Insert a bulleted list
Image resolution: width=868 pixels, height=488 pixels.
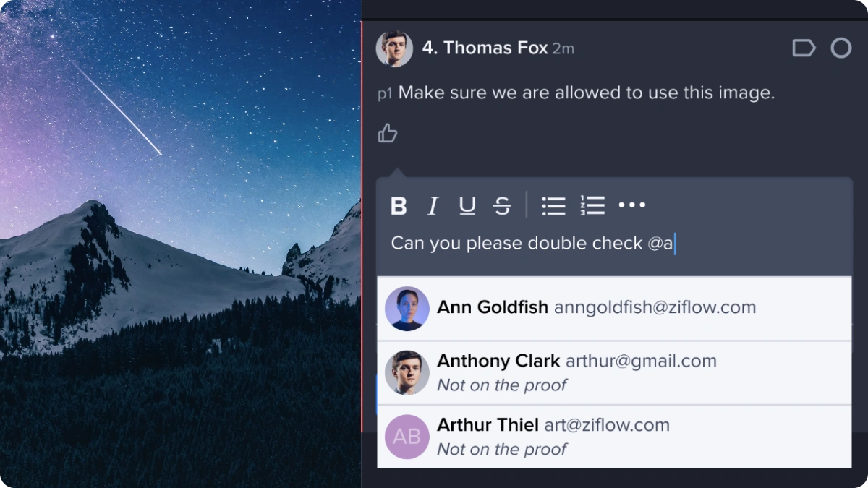click(x=553, y=206)
